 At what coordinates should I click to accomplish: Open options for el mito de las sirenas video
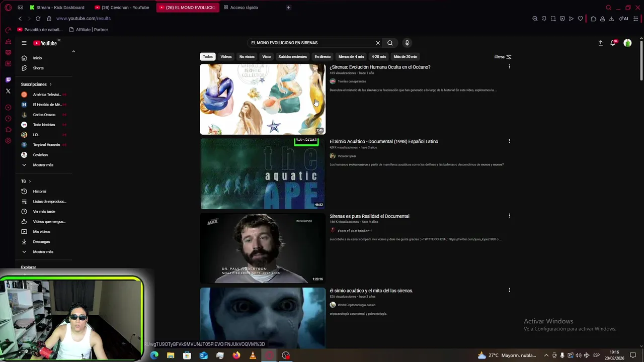[x=509, y=290]
